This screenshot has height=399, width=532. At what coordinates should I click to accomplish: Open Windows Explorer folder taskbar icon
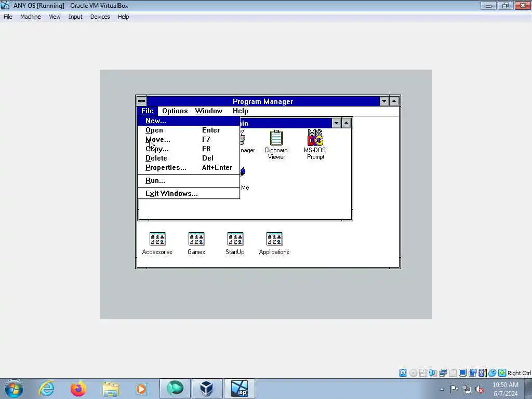[x=111, y=389]
